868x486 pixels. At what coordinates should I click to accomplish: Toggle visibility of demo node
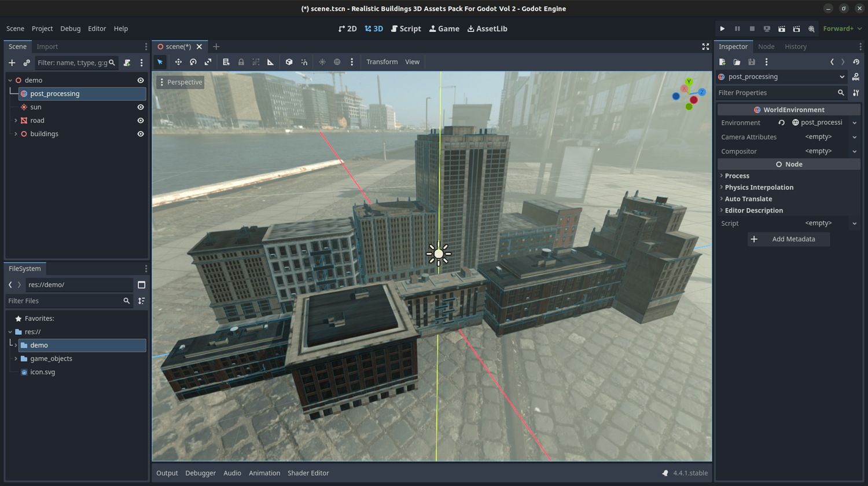pos(141,81)
